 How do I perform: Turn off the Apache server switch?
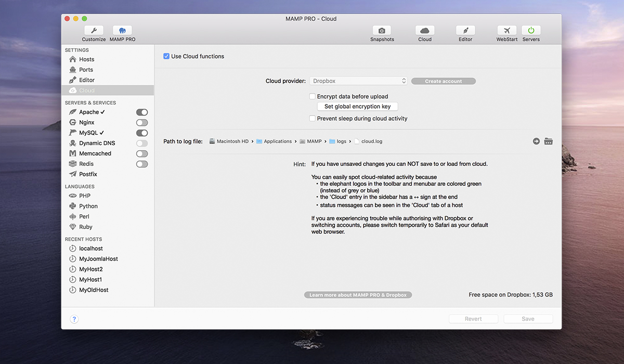click(x=141, y=112)
